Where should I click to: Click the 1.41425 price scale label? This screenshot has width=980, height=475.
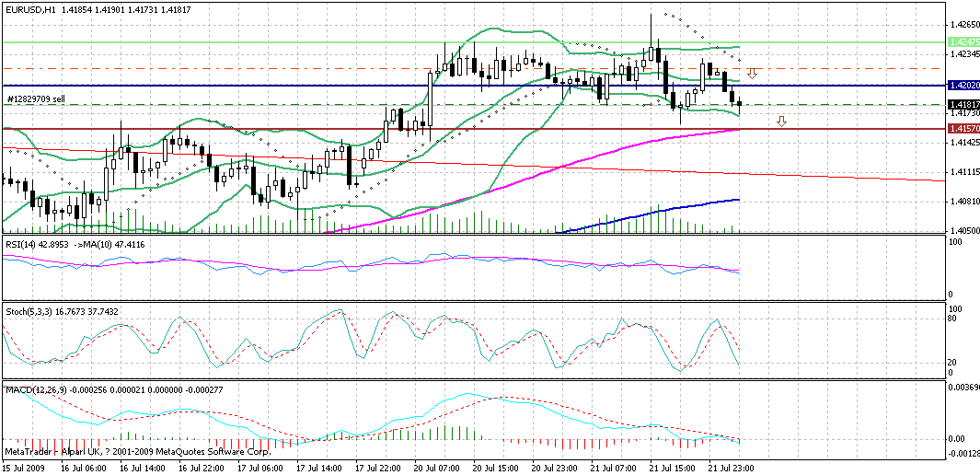pos(963,143)
